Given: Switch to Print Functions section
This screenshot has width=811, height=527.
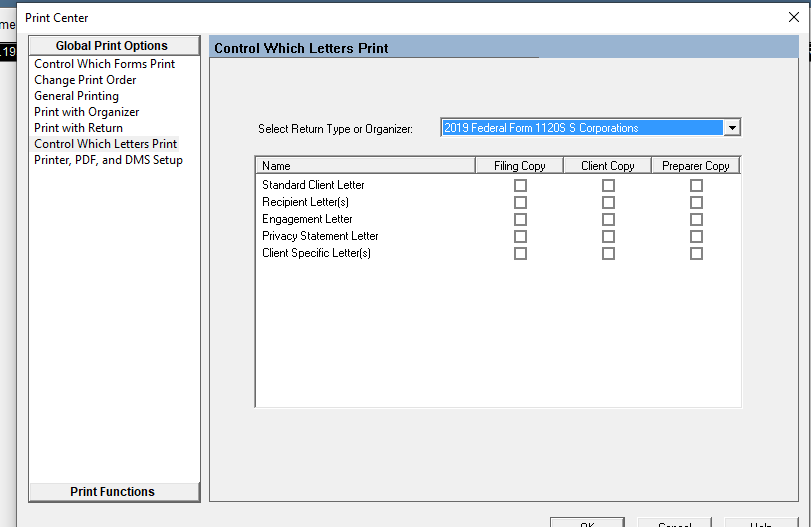Looking at the screenshot, I should click(x=113, y=492).
